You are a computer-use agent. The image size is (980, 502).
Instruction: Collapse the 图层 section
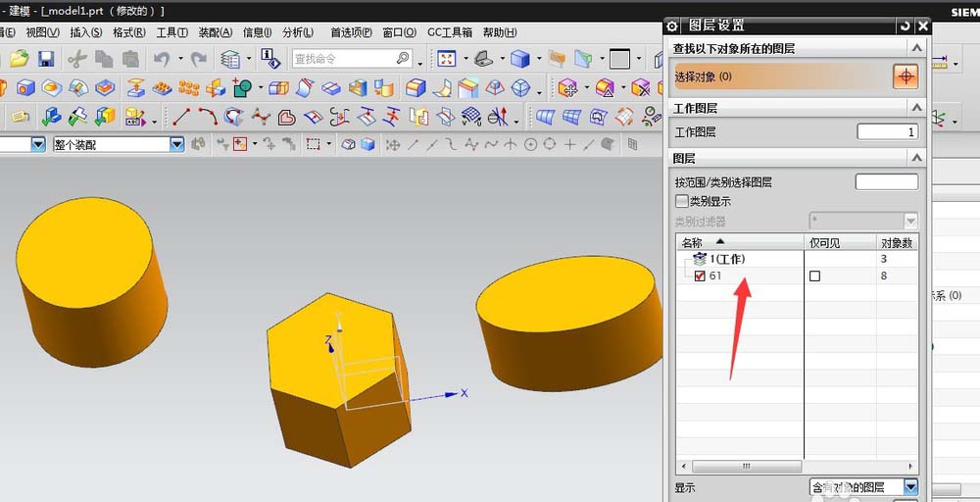click(x=916, y=158)
